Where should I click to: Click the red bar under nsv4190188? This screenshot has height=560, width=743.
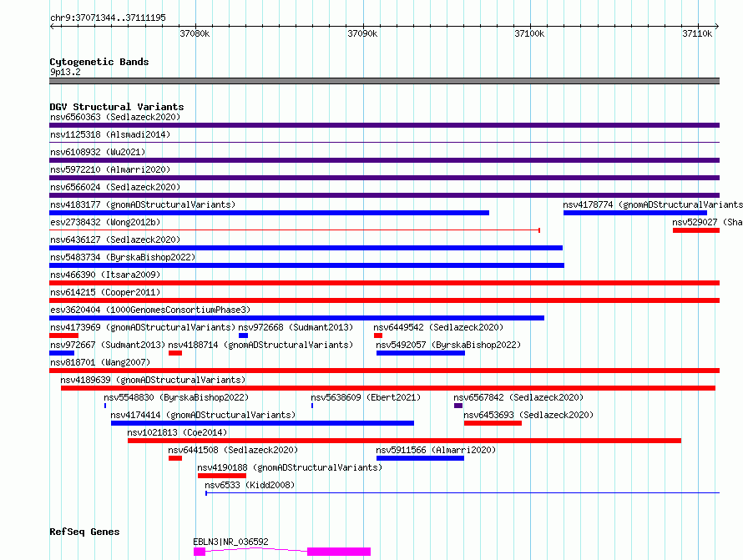coord(222,477)
